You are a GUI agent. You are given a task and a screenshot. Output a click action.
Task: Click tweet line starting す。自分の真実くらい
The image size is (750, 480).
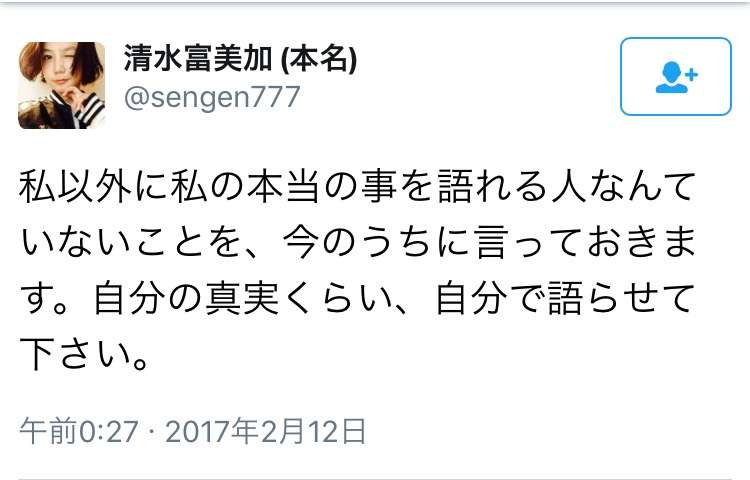356,299
